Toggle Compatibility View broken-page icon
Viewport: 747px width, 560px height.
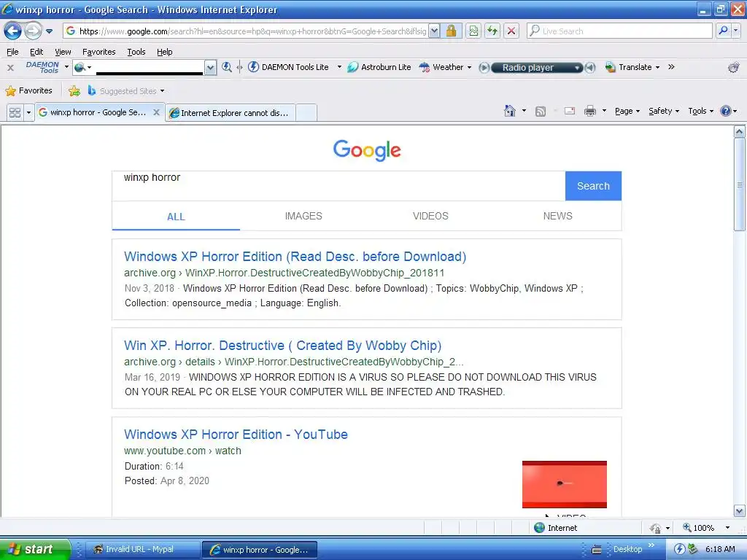click(x=473, y=31)
